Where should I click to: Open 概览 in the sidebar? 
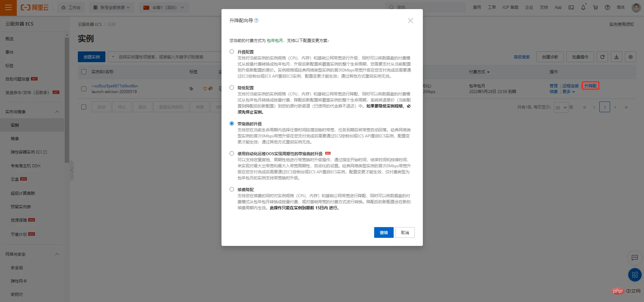(9, 39)
